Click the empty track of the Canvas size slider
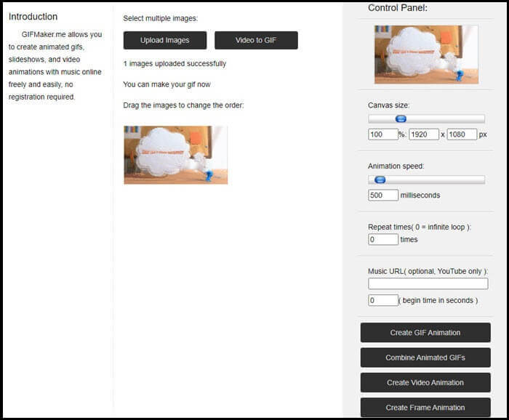 click(451, 119)
